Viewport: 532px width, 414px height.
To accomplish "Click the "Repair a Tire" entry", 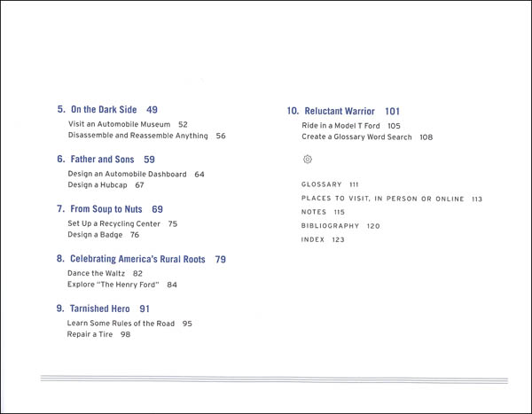I will [x=90, y=334].
